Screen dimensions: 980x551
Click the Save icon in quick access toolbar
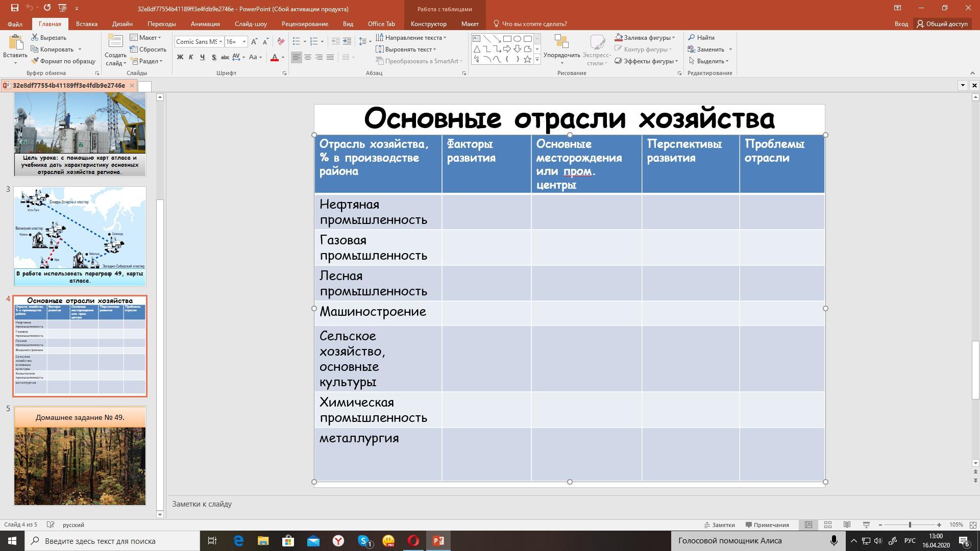pos(14,8)
